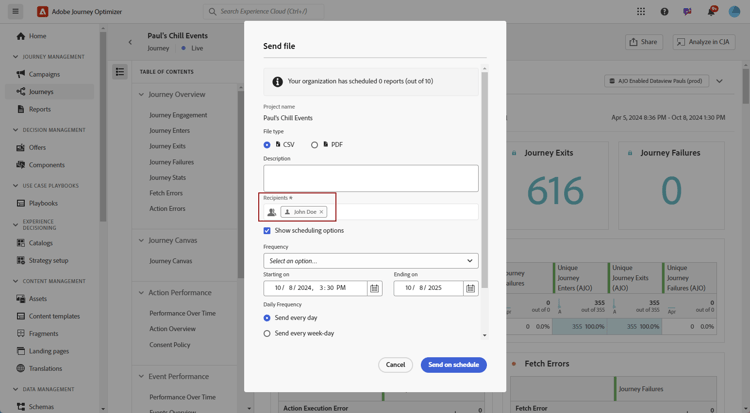Open the Starting on calendar picker
Image resolution: width=750 pixels, height=413 pixels.
click(375, 288)
